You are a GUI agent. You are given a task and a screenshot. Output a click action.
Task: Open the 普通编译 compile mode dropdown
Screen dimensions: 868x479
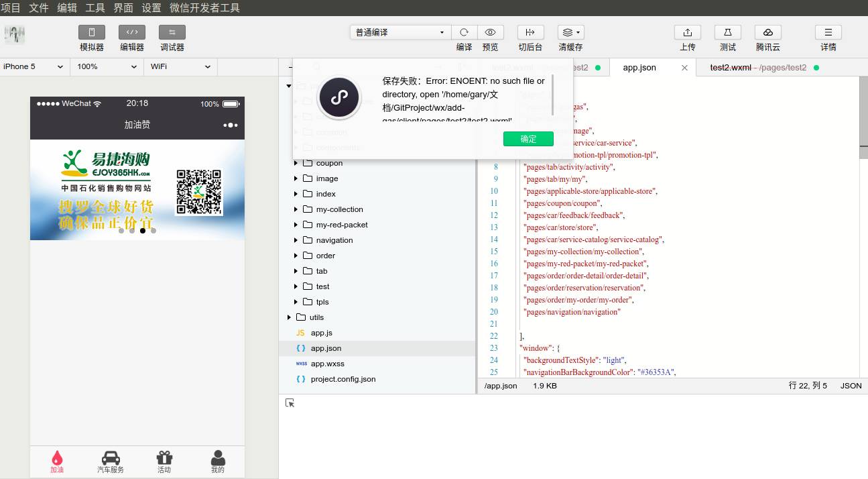tap(400, 32)
